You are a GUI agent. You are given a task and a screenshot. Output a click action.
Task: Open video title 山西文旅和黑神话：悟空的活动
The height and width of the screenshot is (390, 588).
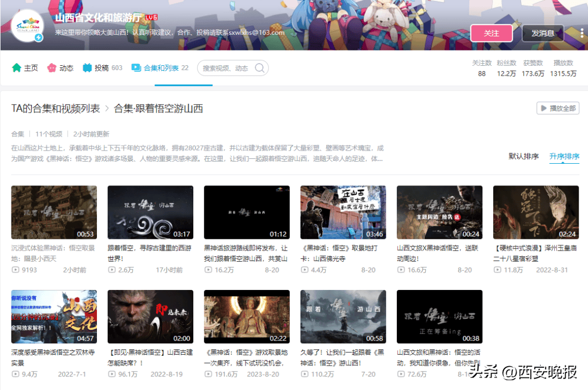439,357
